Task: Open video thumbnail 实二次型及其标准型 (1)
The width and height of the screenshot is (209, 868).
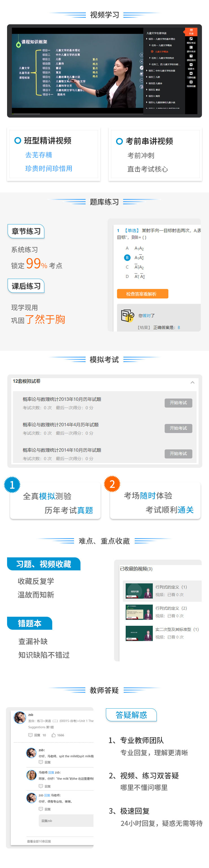Action: pos(139,633)
